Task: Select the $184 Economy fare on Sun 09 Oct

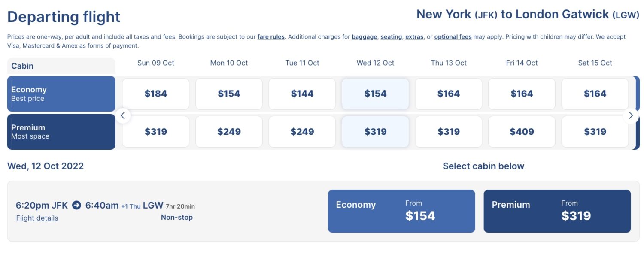Action: click(155, 94)
